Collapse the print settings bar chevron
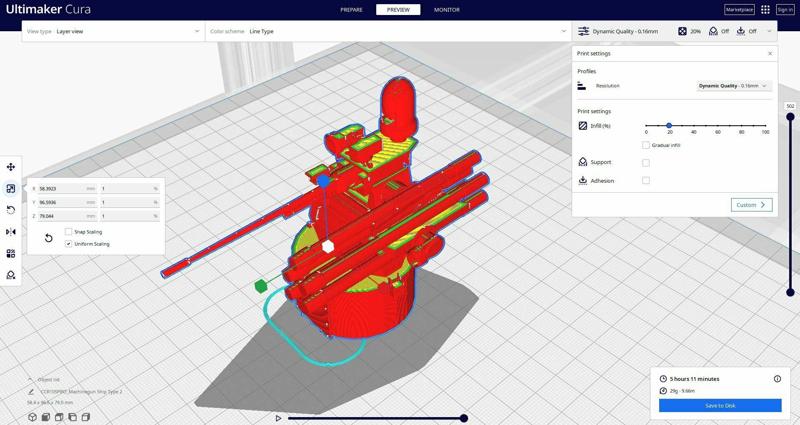 pyautogui.click(x=769, y=31)
